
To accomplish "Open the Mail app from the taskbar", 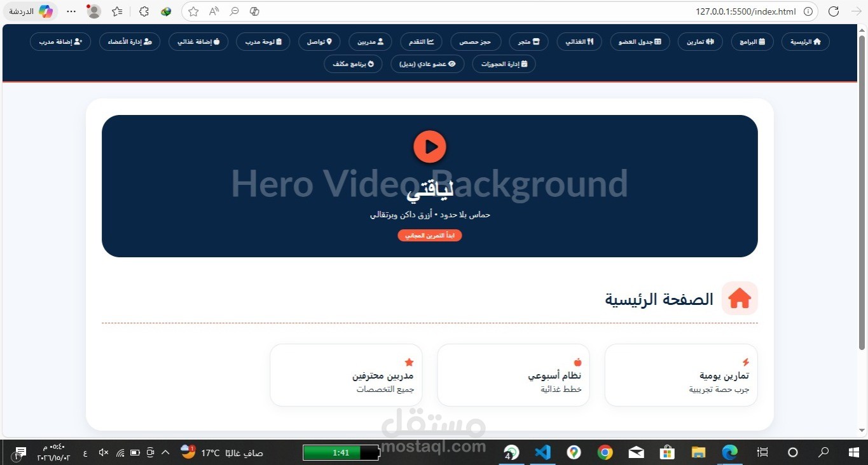I will (x=636, y=452).
